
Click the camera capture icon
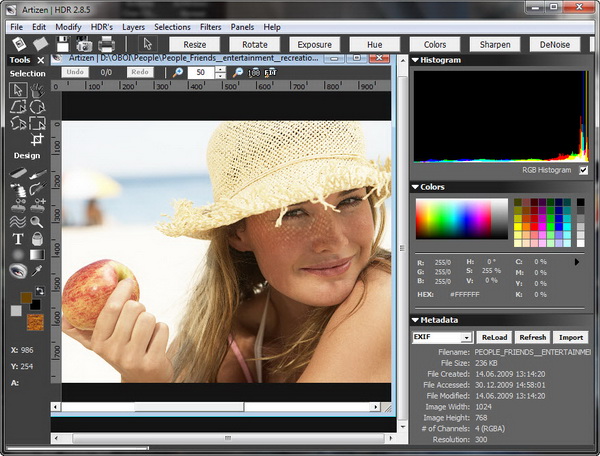pyautogui.click(x=84, y=44)
